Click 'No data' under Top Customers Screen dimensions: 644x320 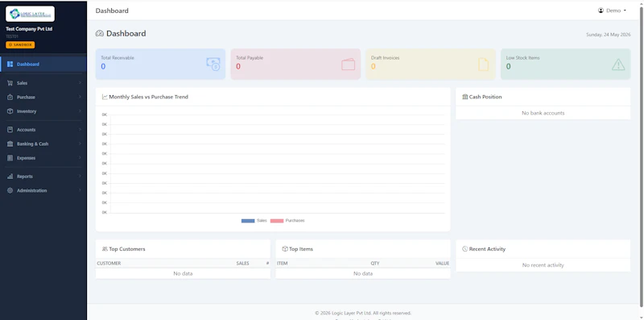[183, 273]
